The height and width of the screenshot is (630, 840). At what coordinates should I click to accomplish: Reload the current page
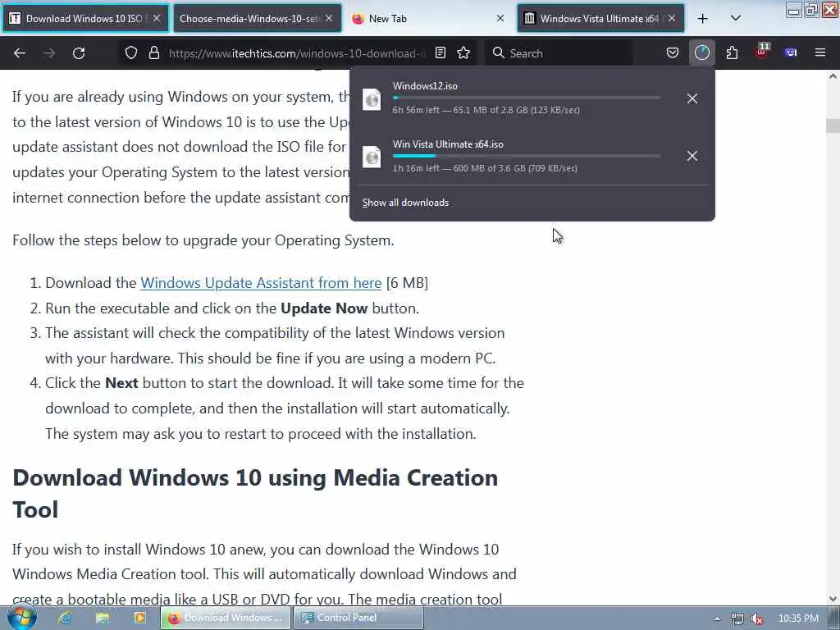point(79,53)
